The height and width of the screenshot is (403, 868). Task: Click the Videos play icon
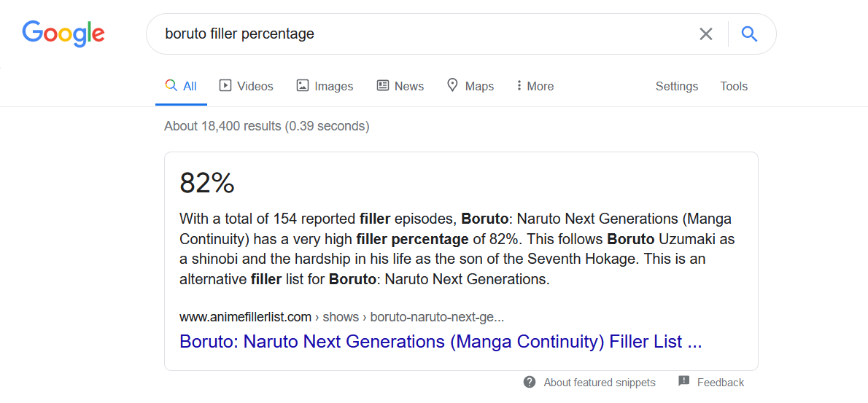coord(225,85)
